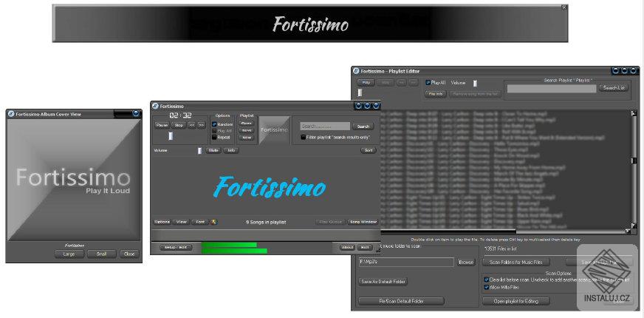This screenshot has height=318, width=644.
Task: Click the main window resize grip corner
Action: click(x=377, y=249)
